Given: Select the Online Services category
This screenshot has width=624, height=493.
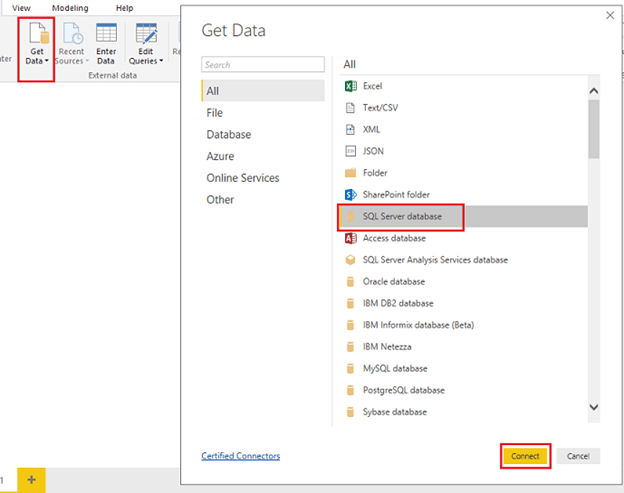Looking at the screenshot, I should pyautogui.click(x=263, y=178).
